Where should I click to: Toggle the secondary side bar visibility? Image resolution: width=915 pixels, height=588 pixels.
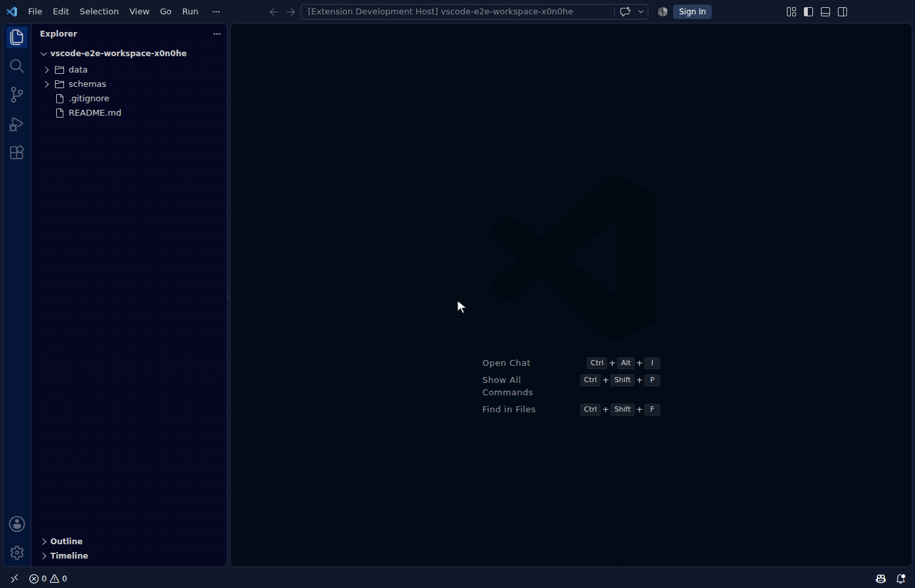[842, 12]
